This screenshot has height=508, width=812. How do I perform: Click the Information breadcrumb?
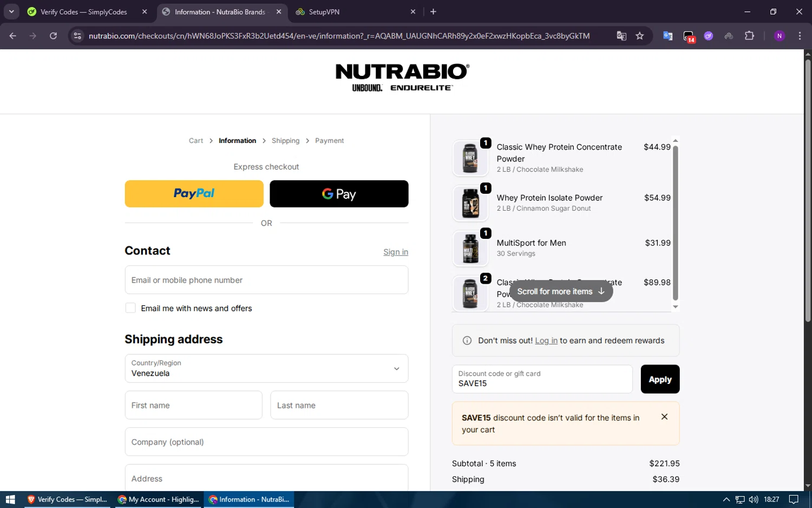tap(237, 140)
